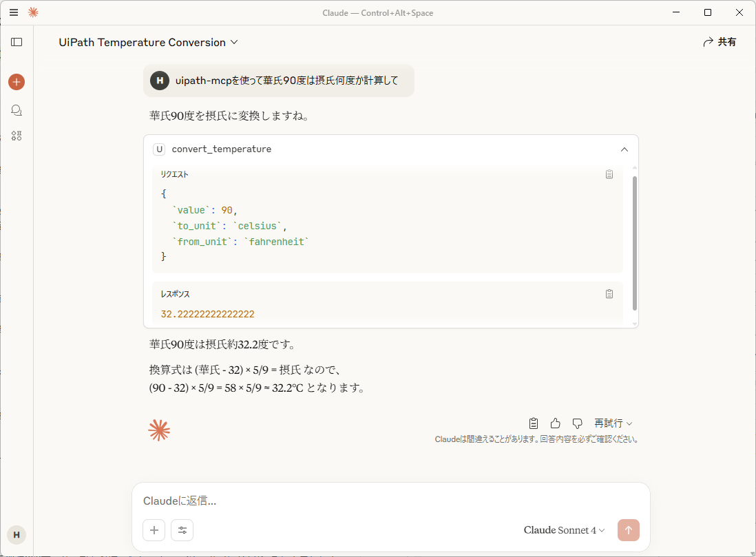756x557 pixels.
Task: Maximize the Claude window
Action: tap(708, 12)
